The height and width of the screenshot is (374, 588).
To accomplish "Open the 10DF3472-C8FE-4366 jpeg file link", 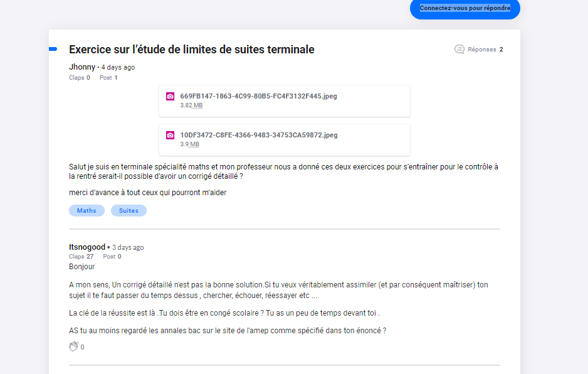I will point(258,135).
